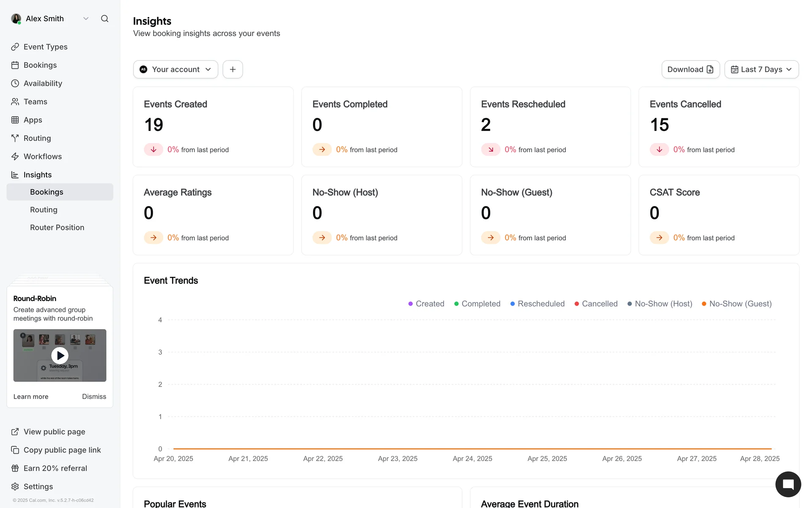
Task: Click the Event Types link icon
Action: pyautogui.click(x=15, y=47)
